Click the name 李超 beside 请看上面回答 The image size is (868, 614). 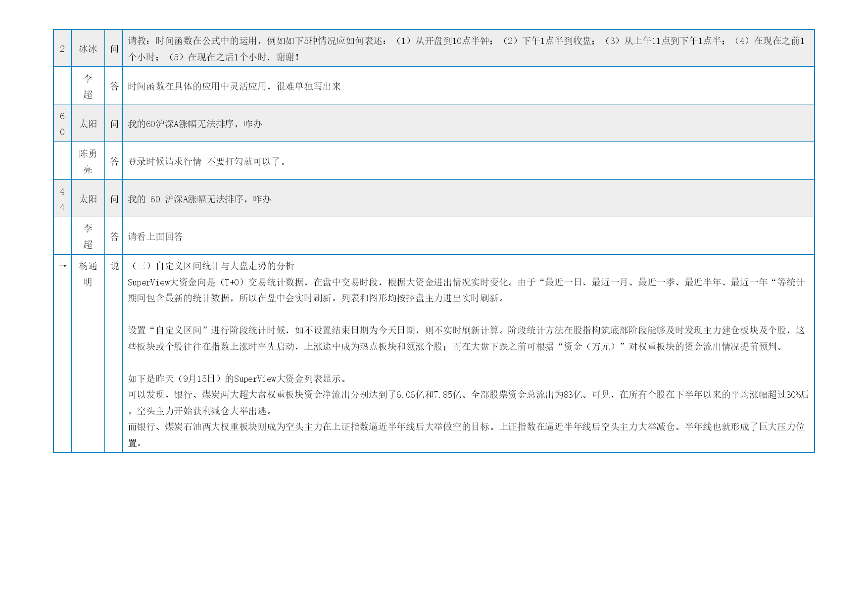click(88, 236)
